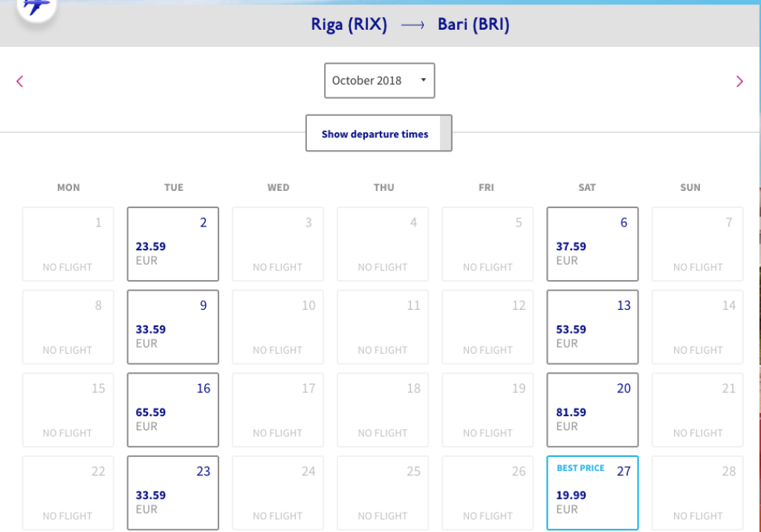Select October 23 flight for 33.59 EUR

[173, 492]
